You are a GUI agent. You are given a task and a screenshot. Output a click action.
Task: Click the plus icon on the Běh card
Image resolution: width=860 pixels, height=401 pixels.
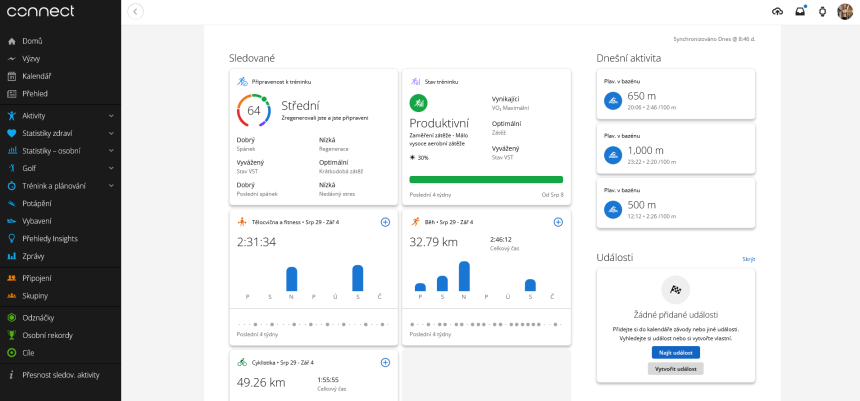click(558, 221)
